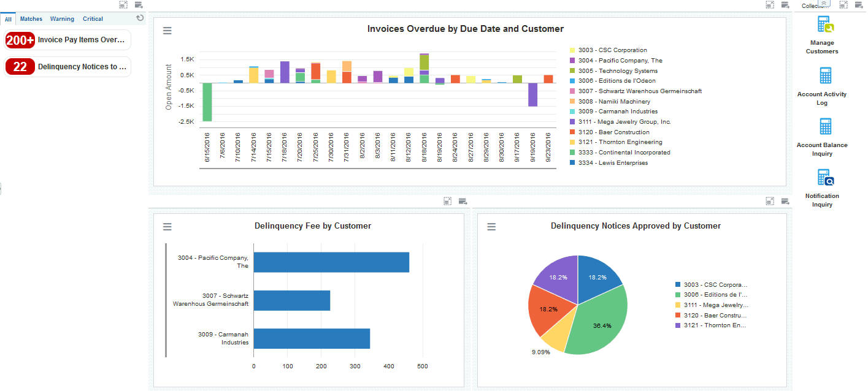The image size is (868, 391).
Task: Maximize the Delinquency Notices Approved panel
Action: (x=770, y=201)
